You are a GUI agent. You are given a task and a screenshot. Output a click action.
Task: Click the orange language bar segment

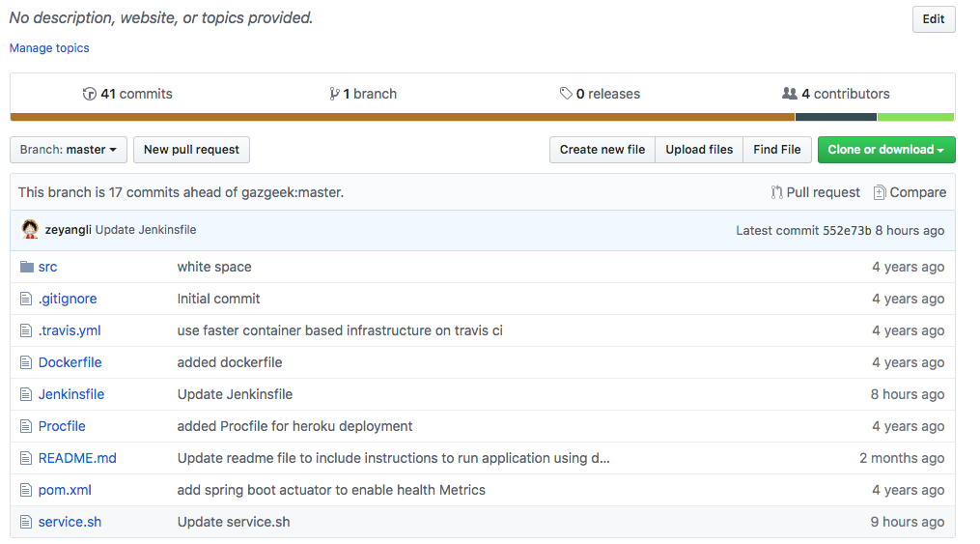tap(403, 117)
